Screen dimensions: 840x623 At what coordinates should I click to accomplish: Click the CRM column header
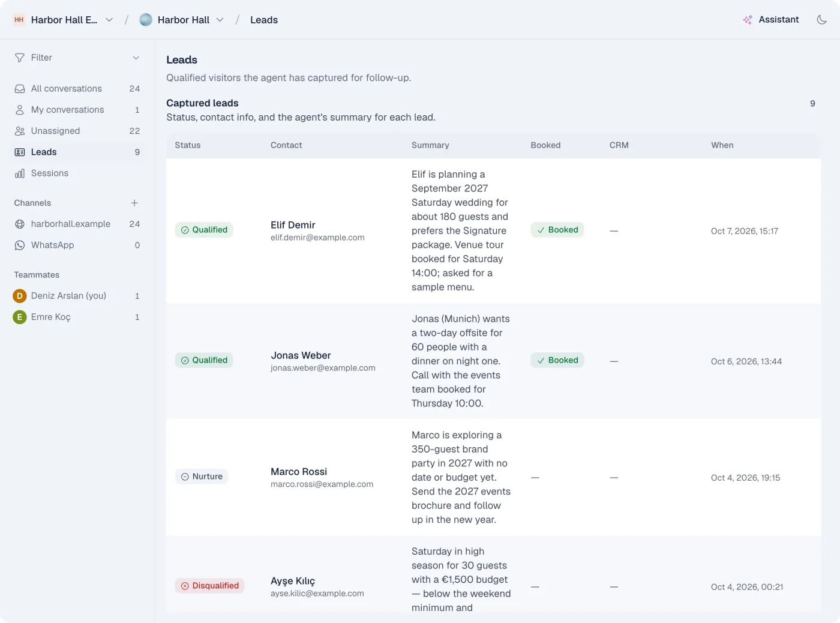pos(619,145)
